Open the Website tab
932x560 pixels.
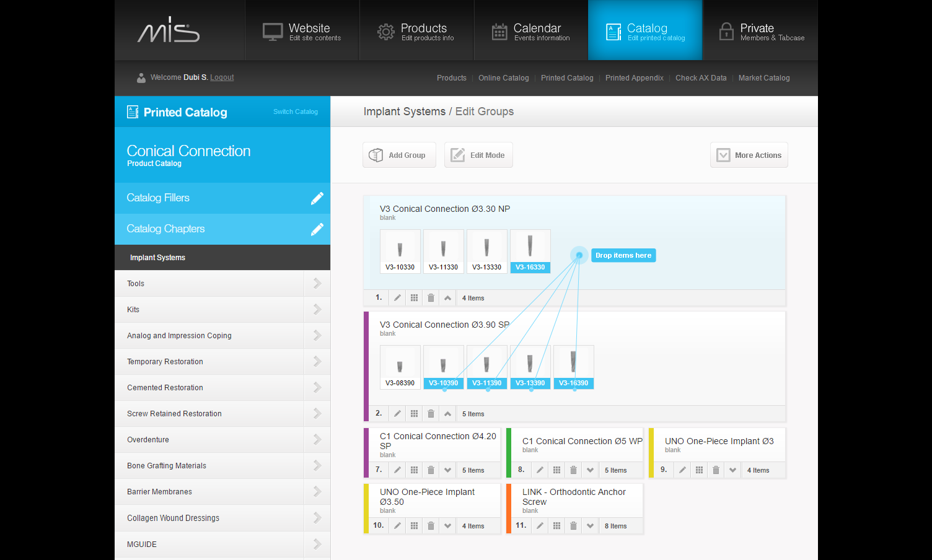tap(302, 30)
